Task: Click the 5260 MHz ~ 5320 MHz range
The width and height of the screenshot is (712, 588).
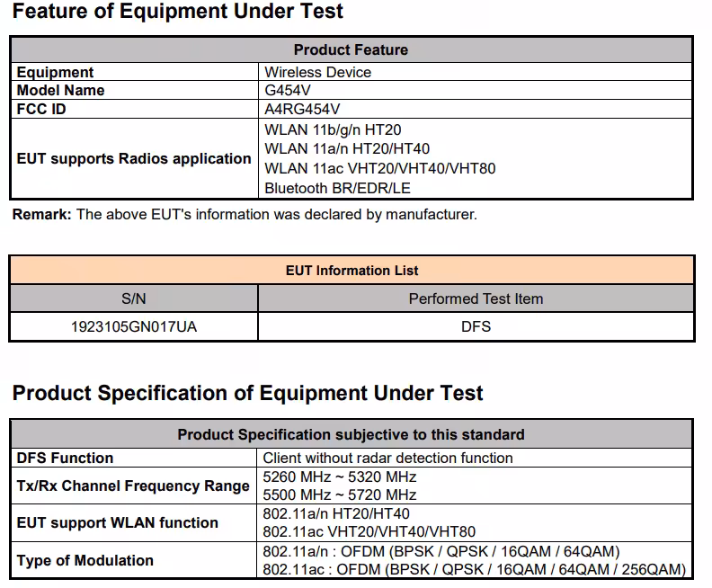Action: click(340, 477)
